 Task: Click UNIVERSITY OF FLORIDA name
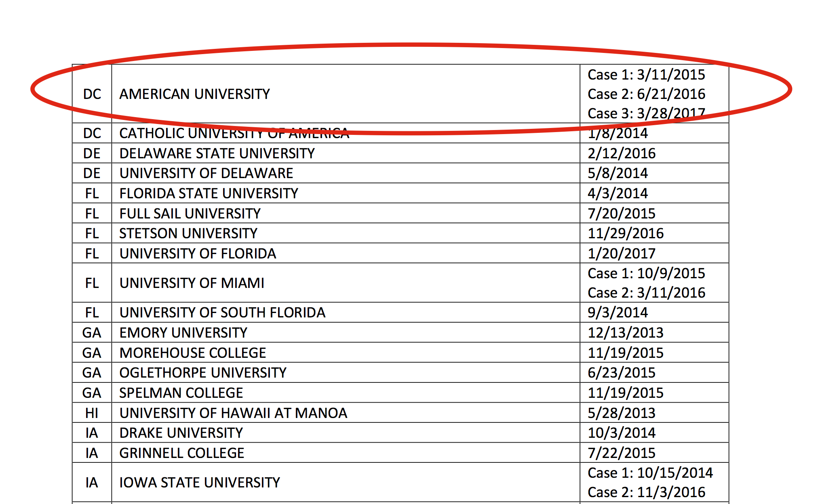tap(198, 254)
